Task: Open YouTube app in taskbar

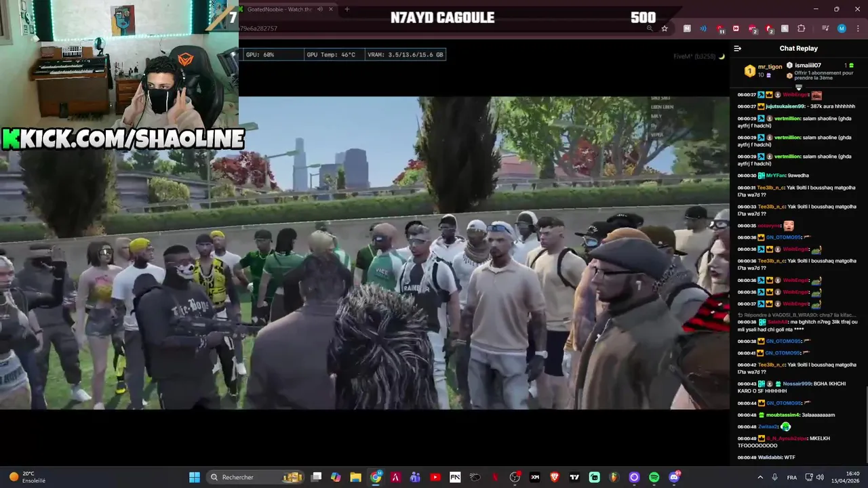Action: [435, 477]
